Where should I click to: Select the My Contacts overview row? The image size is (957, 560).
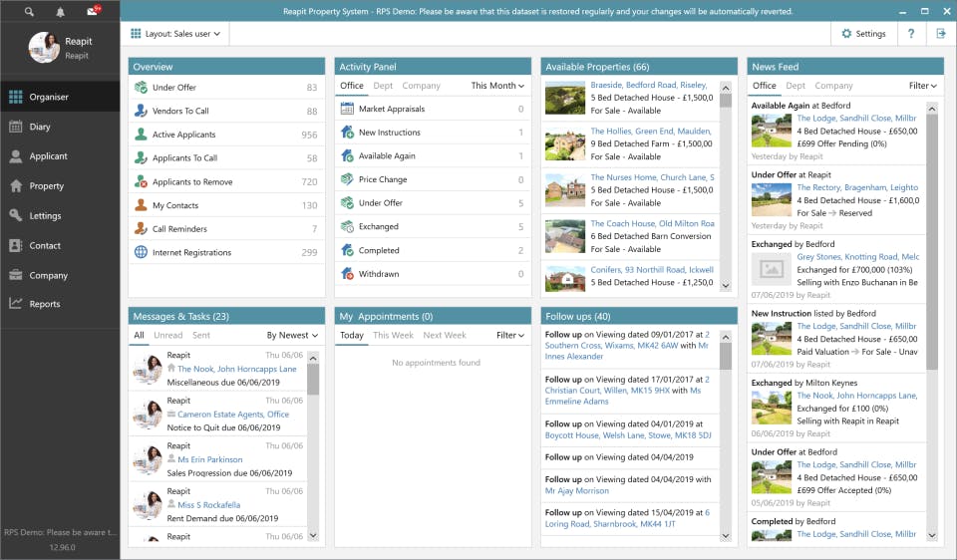(226, 205)
